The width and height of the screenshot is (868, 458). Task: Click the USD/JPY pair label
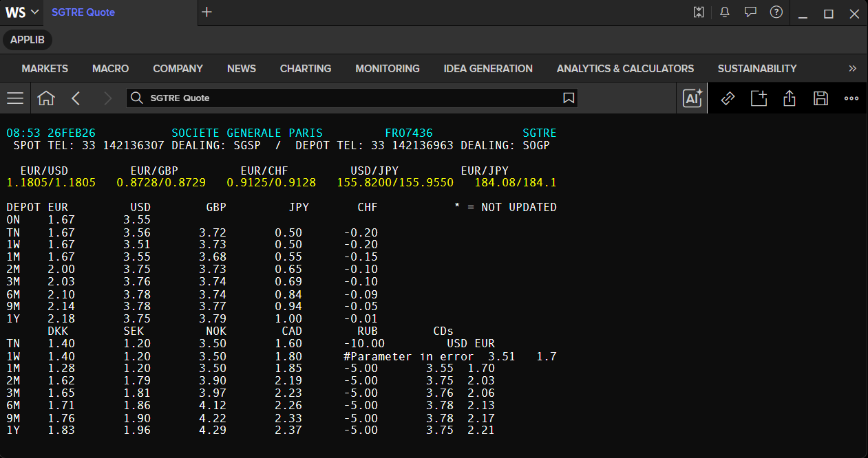tap(374, 171)
